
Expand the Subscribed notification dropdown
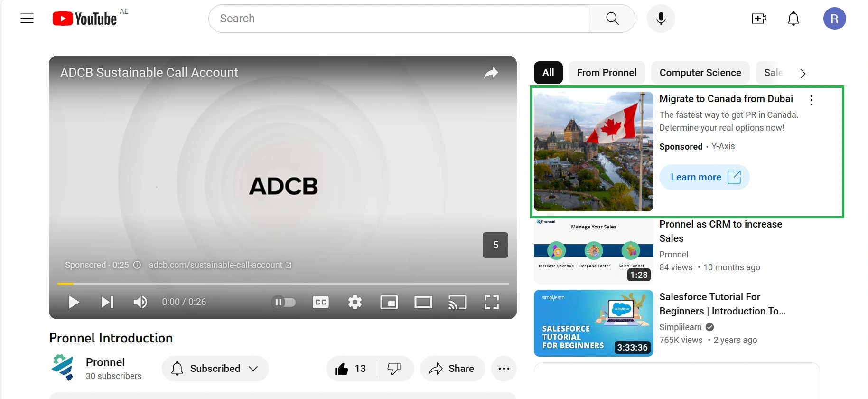tap(215, 369)
